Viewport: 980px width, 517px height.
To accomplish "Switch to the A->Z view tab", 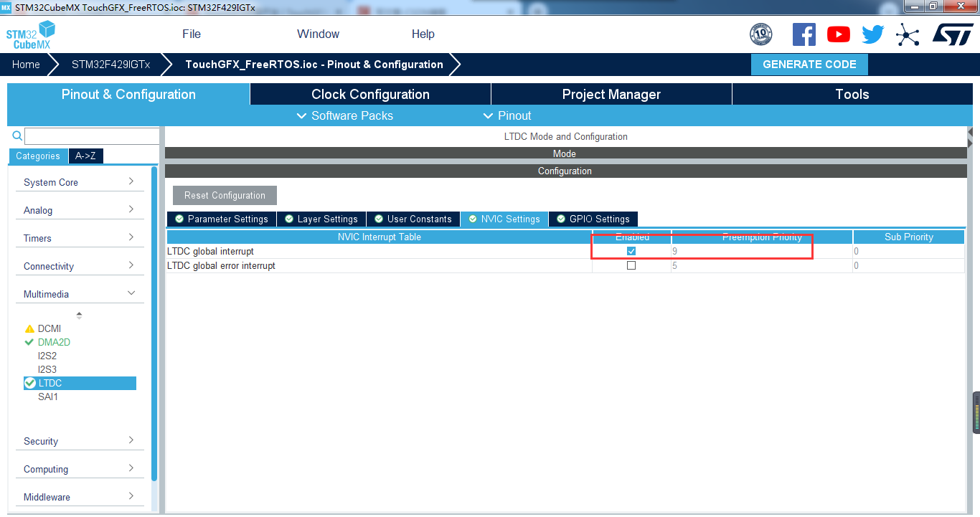I will (86, 156).
